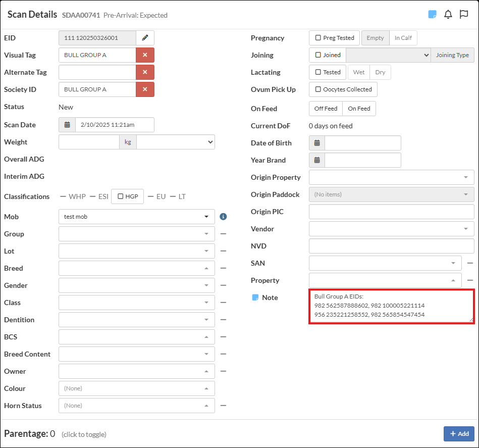479x448 pixels.
Task: Open the notification bell in header
Action: (x=448, y=15)
